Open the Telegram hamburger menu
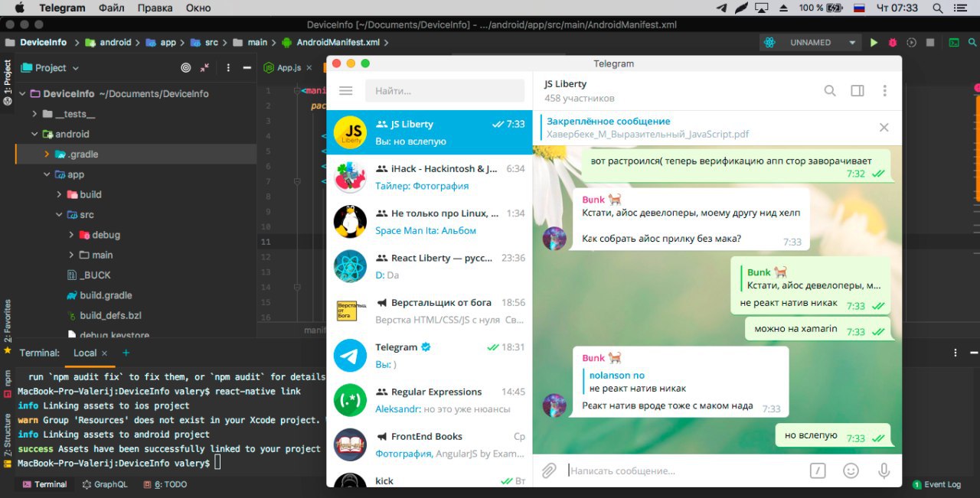Viewport: 980px width, 498px height. 345,90
